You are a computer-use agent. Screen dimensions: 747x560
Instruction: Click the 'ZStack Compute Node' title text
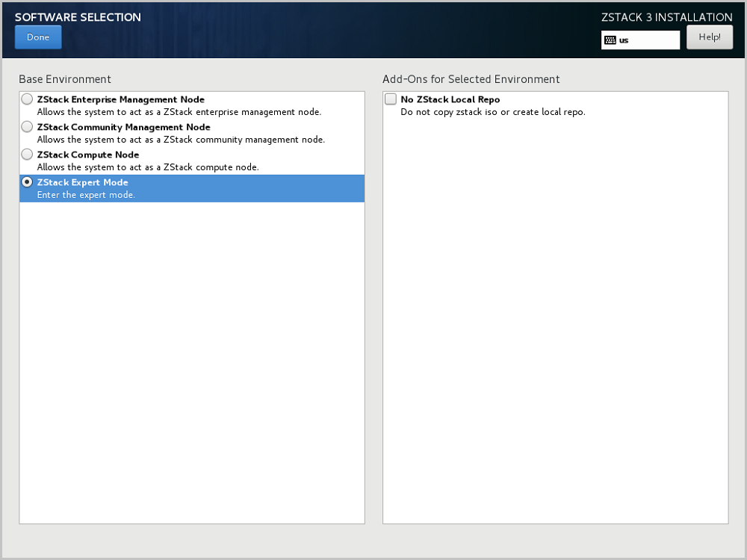point(87,155)
